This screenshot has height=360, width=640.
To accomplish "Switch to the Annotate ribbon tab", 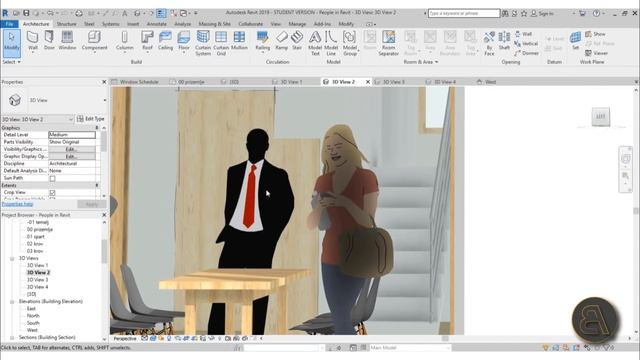I will click(x=156, y=24).
